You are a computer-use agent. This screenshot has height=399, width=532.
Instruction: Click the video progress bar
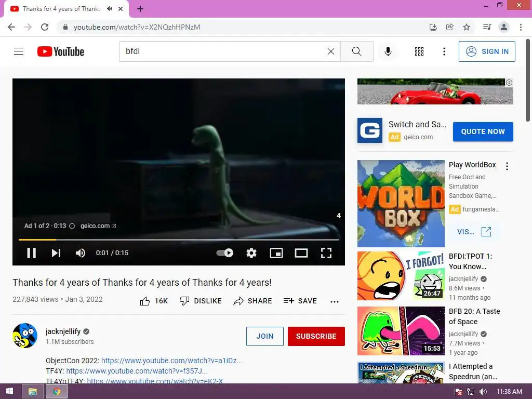[x=179, y=240]
